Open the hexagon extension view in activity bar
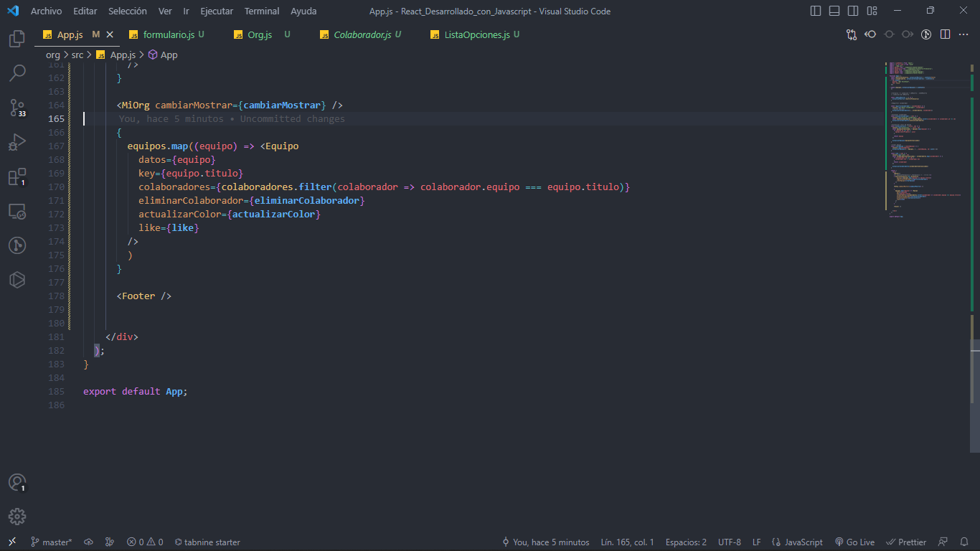This screenshot has height=551, width=980. [17, 280]
